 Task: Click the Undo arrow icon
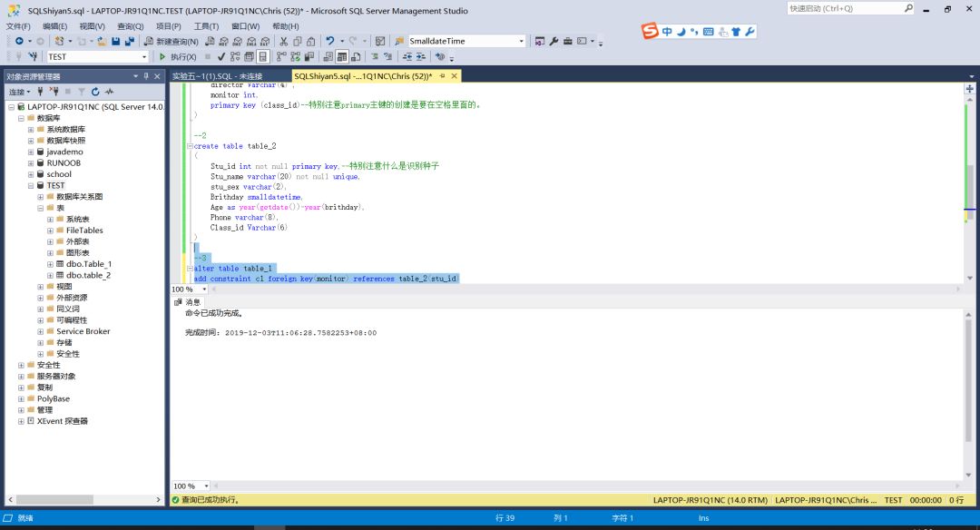(330, 42)
